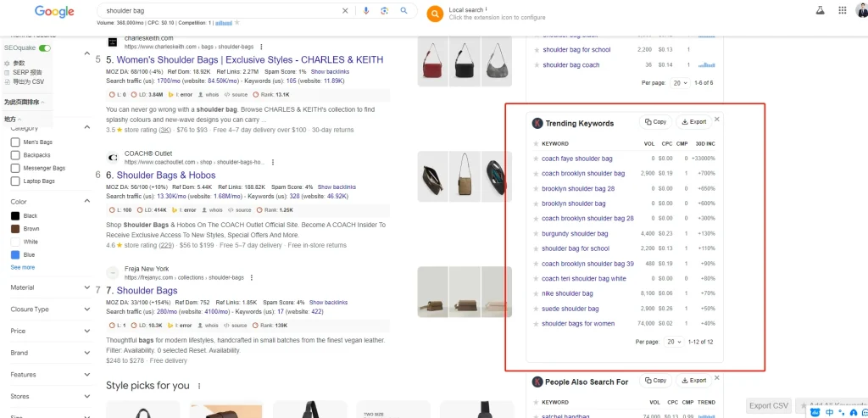Open Per page dropdown in the top keyword widget

click(679, 82)
